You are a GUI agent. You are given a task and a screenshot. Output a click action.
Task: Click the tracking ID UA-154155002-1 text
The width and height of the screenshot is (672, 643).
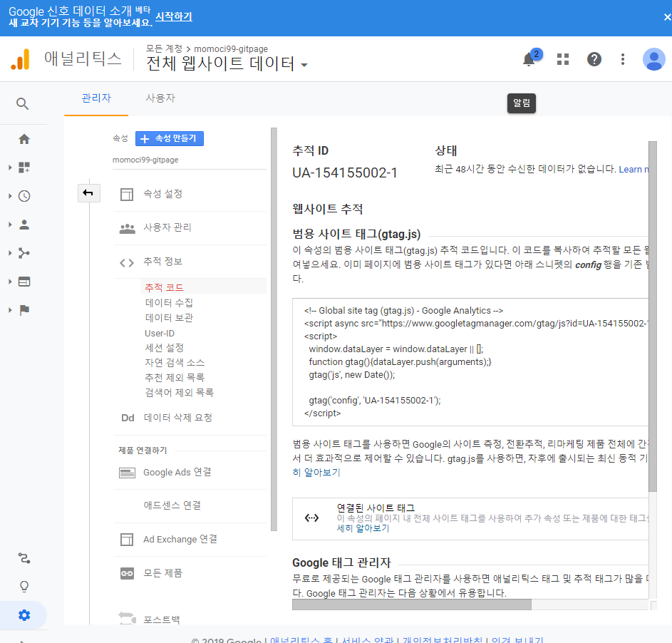coord(345,173)
